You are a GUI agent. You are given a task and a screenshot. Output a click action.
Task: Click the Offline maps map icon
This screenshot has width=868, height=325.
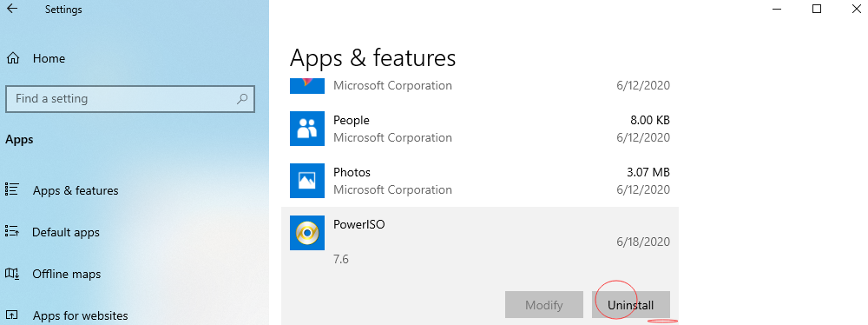[x=11, y=274]
